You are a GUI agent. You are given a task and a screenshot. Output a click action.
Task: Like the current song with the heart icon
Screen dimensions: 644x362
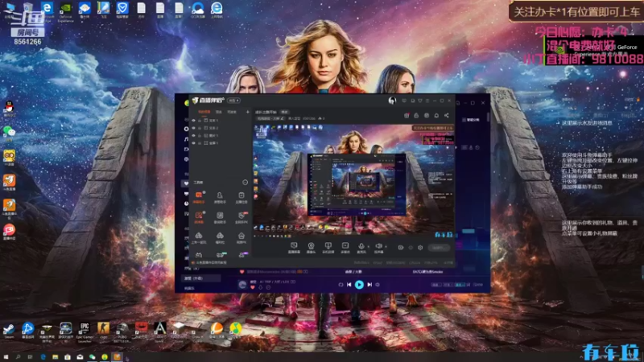tap(253, 287)
